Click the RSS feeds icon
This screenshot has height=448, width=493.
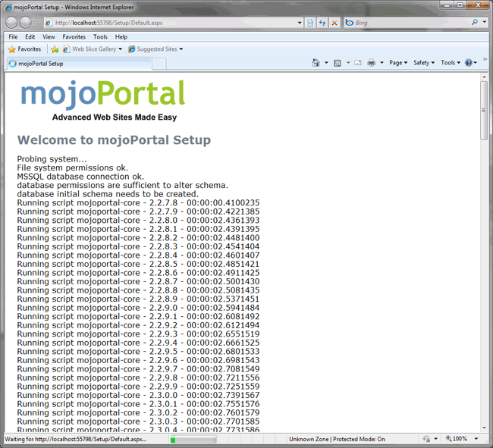338,63
